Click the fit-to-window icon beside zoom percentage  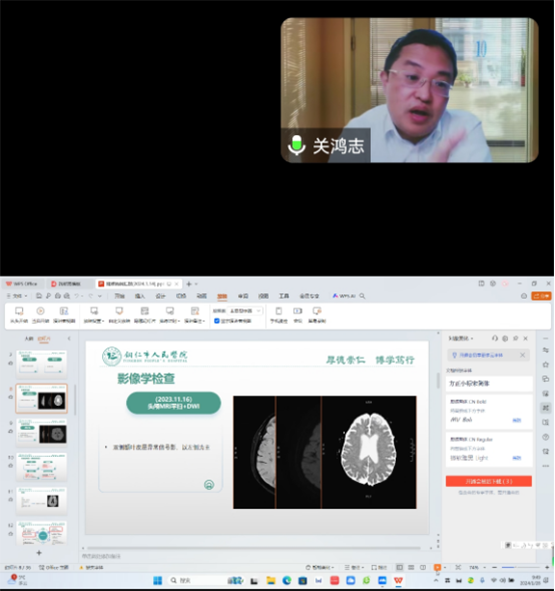tap(458, 567)
